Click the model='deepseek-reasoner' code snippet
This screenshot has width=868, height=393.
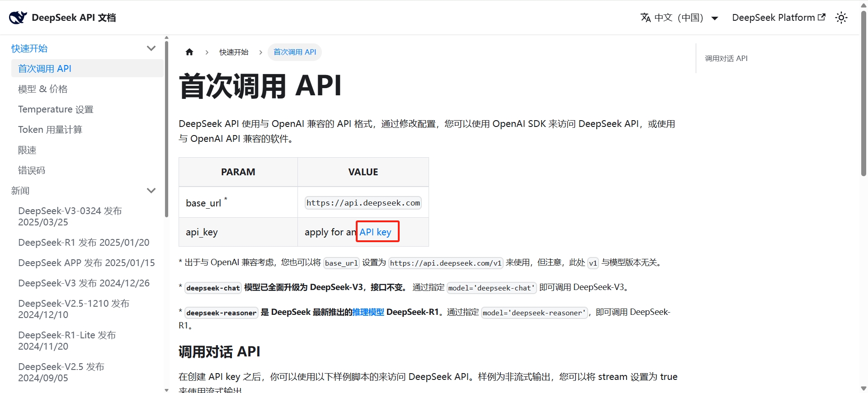click(534, 313)
